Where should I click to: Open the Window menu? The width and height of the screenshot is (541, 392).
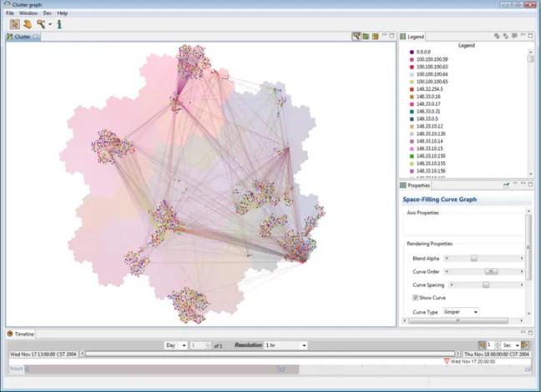[x=28, y=13]
